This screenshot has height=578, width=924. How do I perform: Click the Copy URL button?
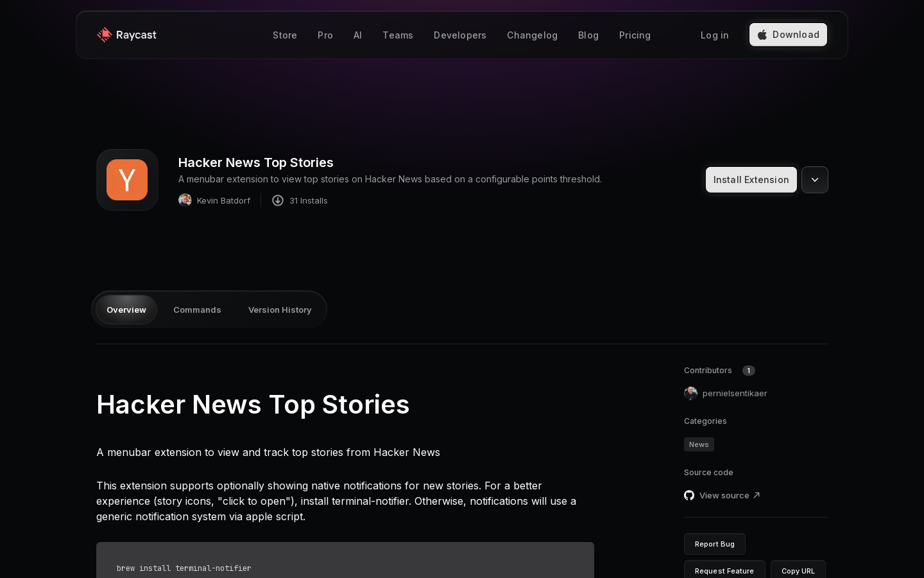798,570
